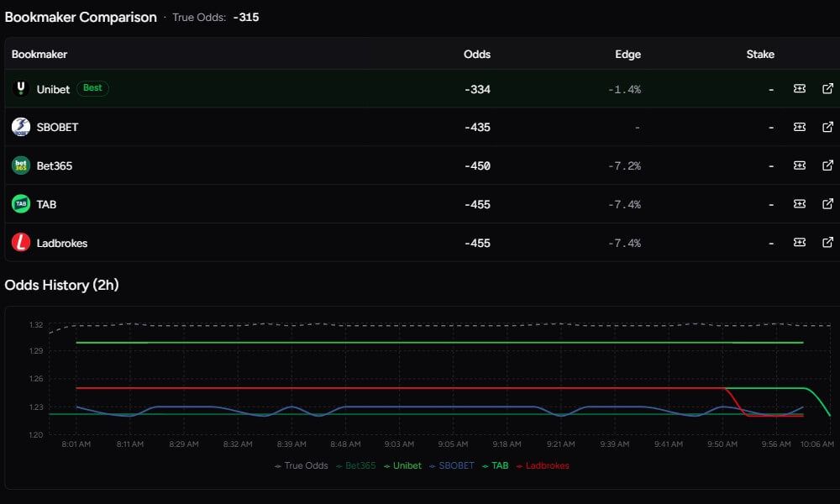This screenshot has height=504, width=840.
Task: Click the Bet365 logo
Action: (19, 165)
